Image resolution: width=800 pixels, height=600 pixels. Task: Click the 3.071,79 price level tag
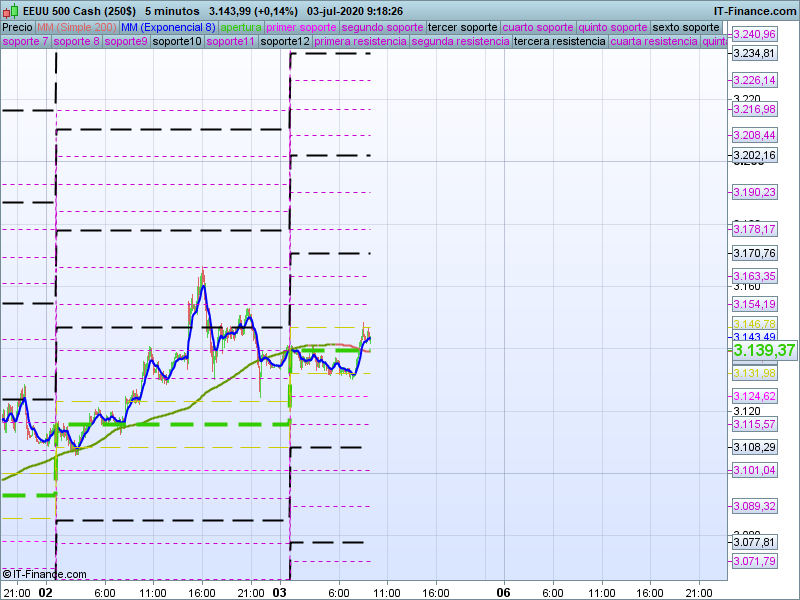pyautogui.click(x=754, y=561)
